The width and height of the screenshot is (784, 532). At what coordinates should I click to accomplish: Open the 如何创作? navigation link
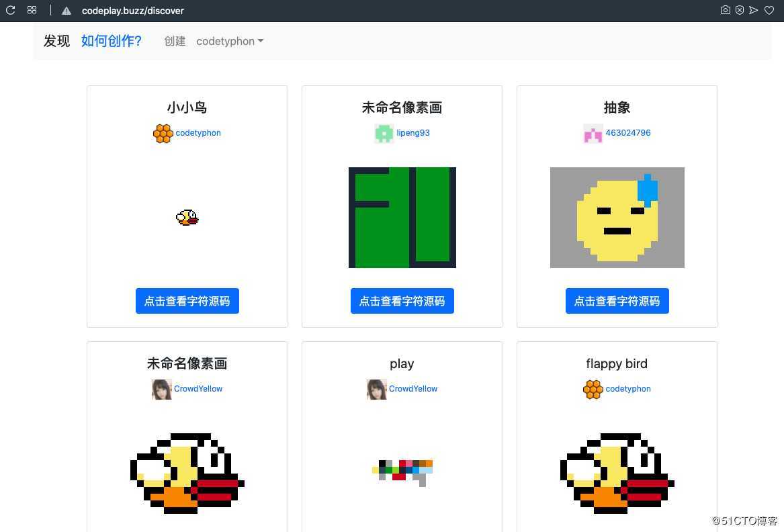tap(112, 41)
